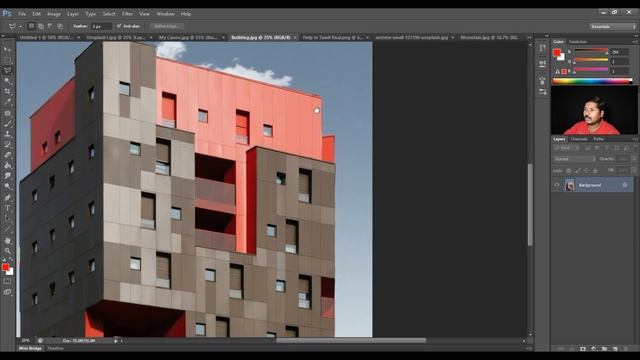The image size is (640, 360).
Task: Open the Timeline panel tab
Action: click(x=55, y=349)
